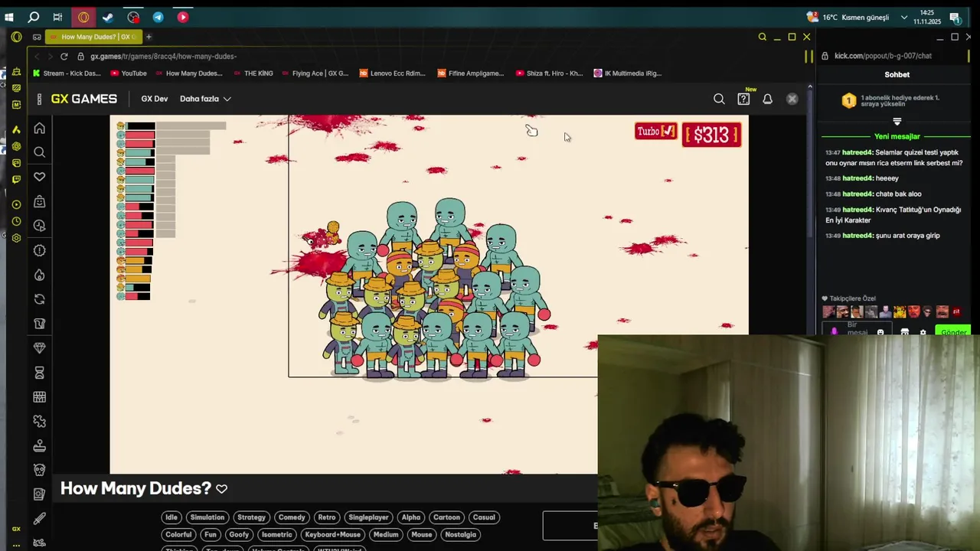Open the joystick category icon in sidebar

coord(39,445)
